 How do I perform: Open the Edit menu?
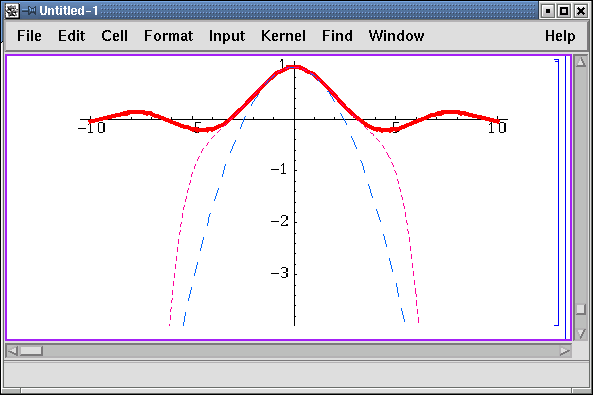pyautogui.click(x=71, y=36)
